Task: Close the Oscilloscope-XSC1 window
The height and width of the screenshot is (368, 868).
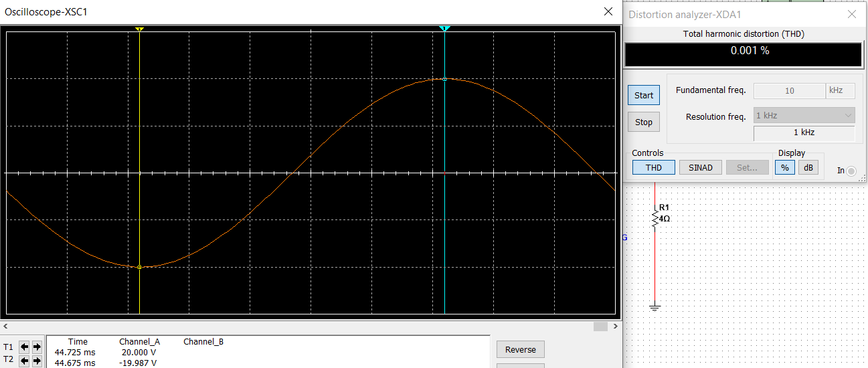Action: 608,11
